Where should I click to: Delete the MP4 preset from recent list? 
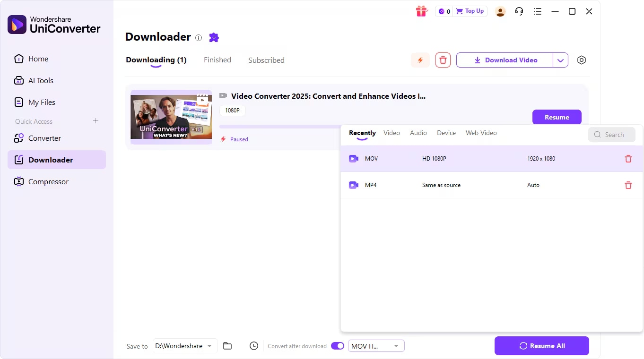click(x=628, y=185)
